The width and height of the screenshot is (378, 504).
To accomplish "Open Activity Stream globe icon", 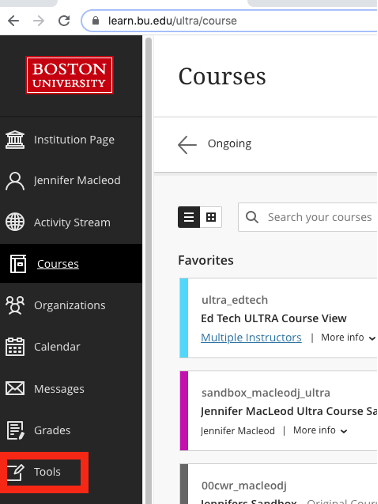I will coord(15,222).
